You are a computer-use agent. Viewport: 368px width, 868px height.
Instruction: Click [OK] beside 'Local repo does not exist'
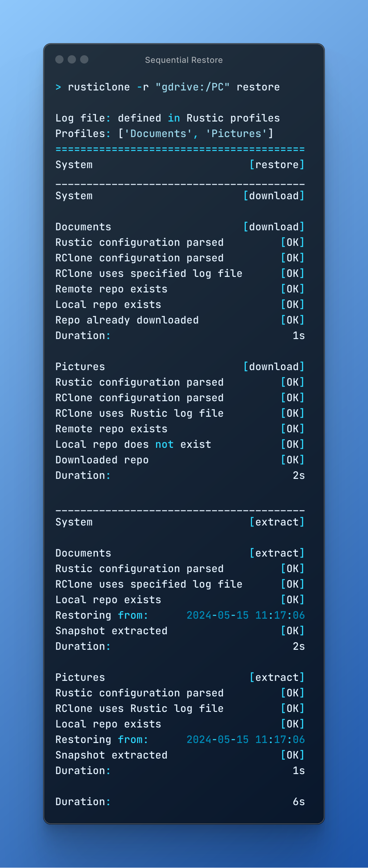[293, 444]
